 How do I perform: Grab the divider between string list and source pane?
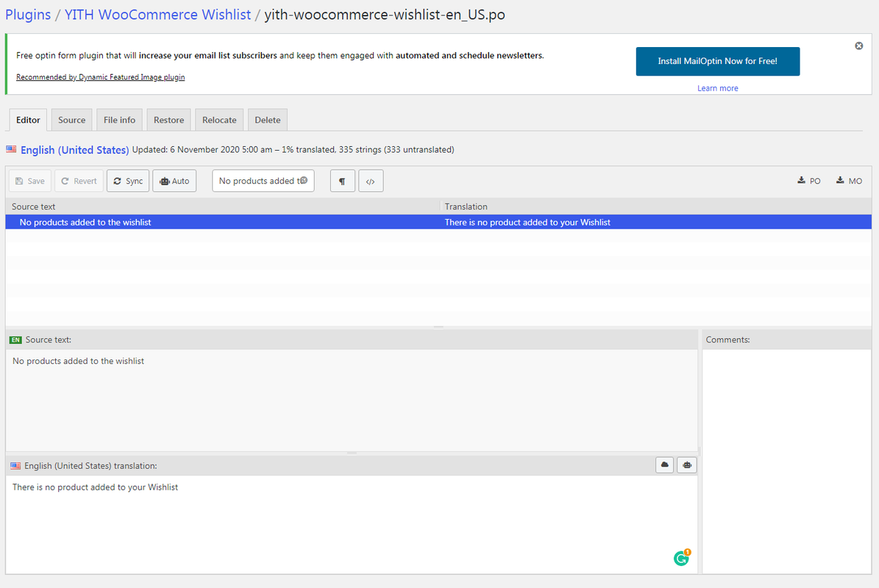click(438, 327)
